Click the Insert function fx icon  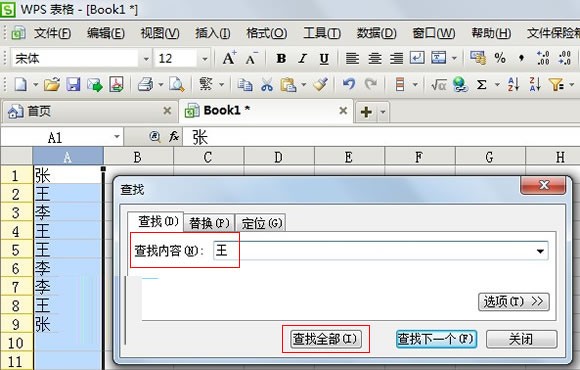[x=174, y=137]
